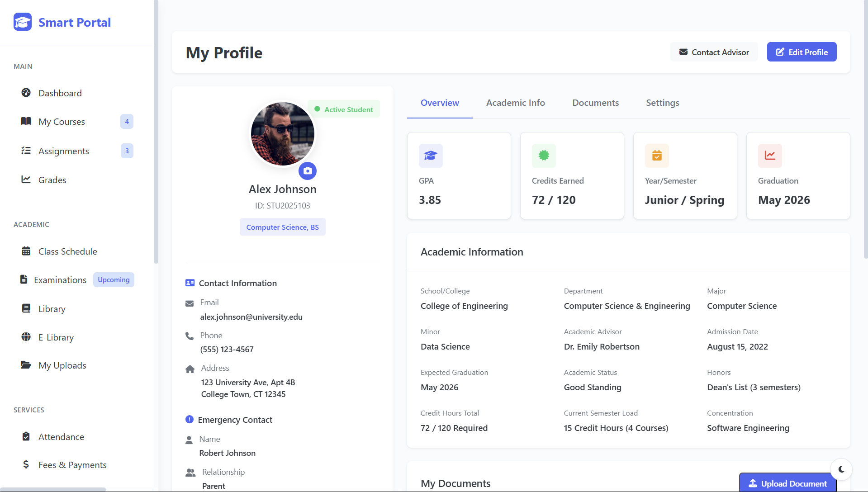The height and width of the screenshot is (492, 868).
Task: Select the My Courses book icon
Action: [26, 121]
